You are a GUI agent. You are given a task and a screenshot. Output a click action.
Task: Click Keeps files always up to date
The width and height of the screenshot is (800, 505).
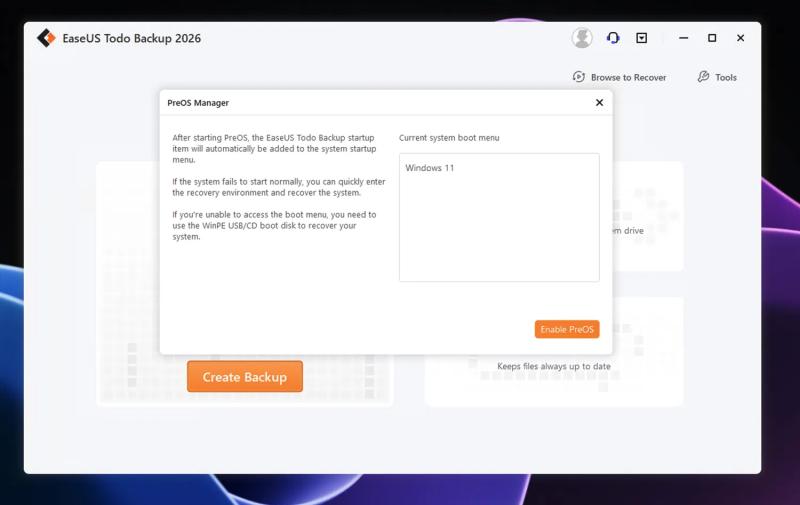point(554,366)
